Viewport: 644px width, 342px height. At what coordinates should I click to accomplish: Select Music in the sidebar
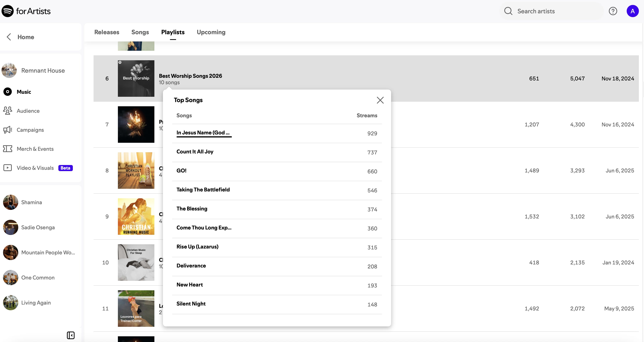pos(24,92)
